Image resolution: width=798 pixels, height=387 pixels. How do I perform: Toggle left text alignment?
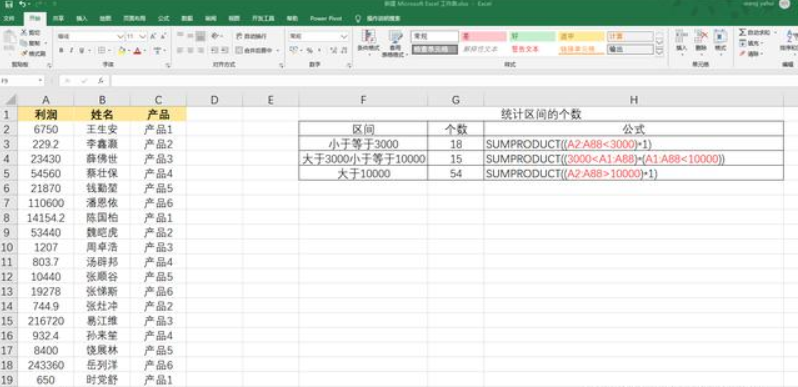[180, 50]
